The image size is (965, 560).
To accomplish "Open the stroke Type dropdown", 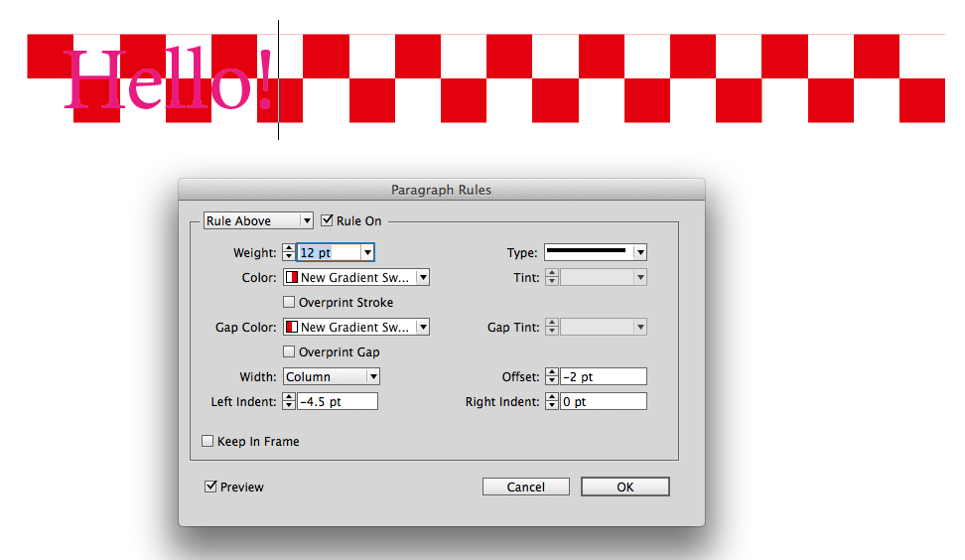I will click(595, 252).
